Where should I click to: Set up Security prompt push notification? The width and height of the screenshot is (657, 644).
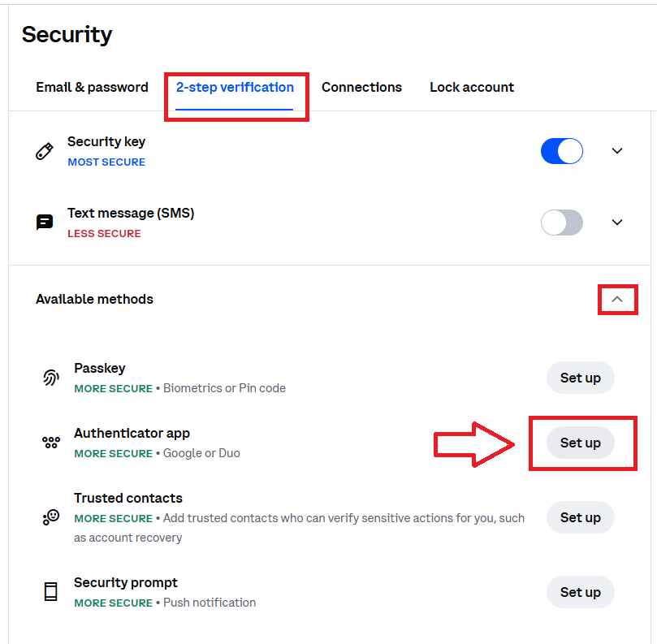coord(580,592)
